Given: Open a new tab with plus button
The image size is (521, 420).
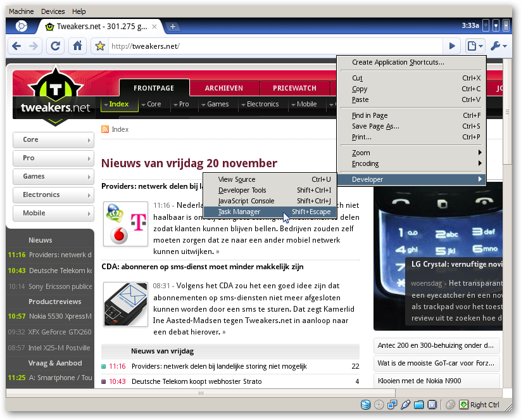Looking at the screenshot, I should coord(173,27).
